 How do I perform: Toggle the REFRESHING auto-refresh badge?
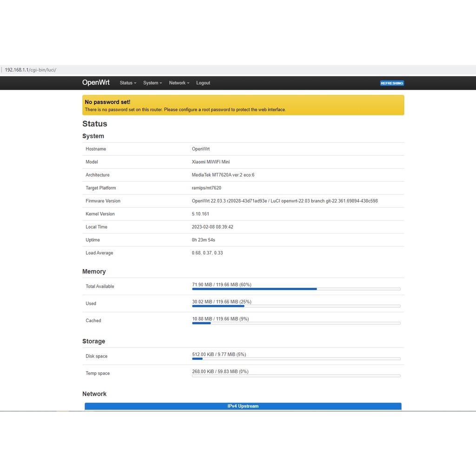coord(392,83)
